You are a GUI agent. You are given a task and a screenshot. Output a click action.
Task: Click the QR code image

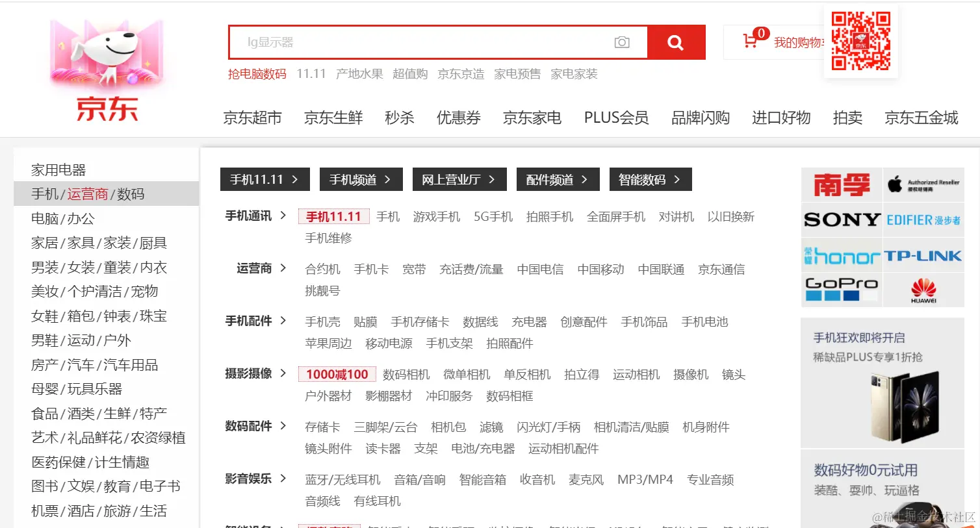[x=861, y=41]
